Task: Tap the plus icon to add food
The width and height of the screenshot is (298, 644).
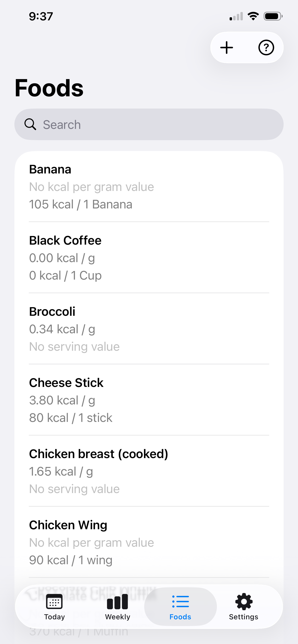Action: (x=227, y=47)
